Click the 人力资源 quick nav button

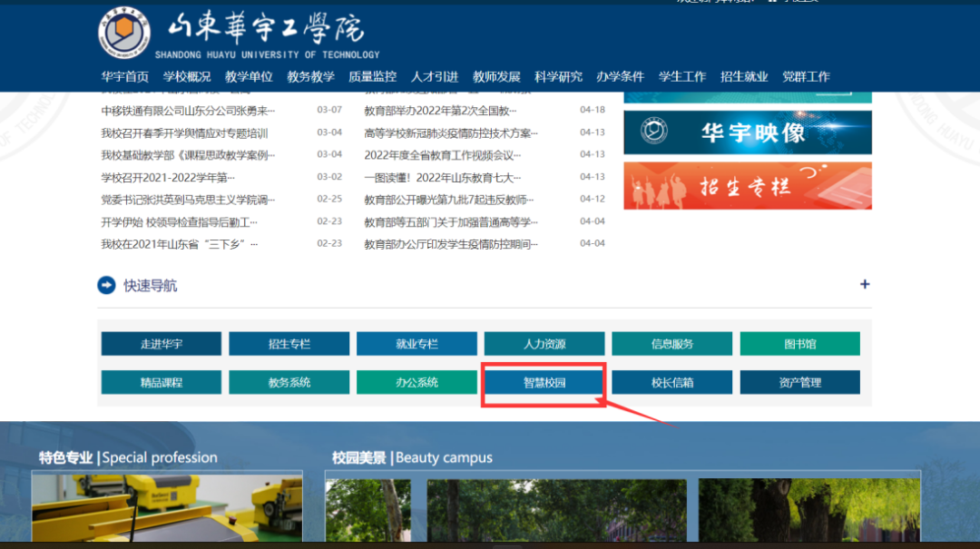544,344
